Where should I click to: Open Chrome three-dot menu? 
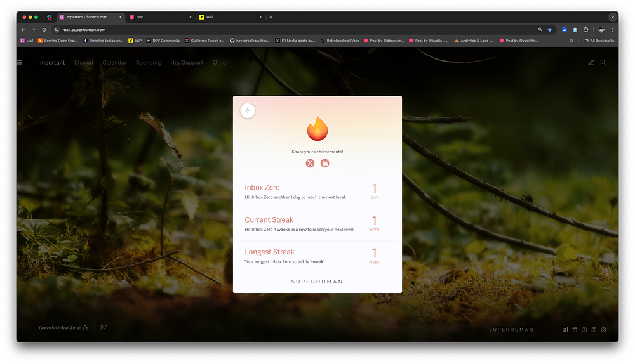pos(612,30)
